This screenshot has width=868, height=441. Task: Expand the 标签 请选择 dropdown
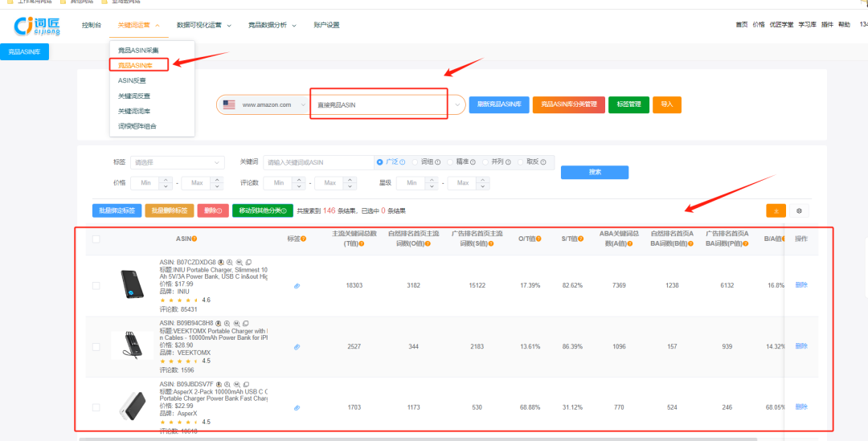pos(178,162)
